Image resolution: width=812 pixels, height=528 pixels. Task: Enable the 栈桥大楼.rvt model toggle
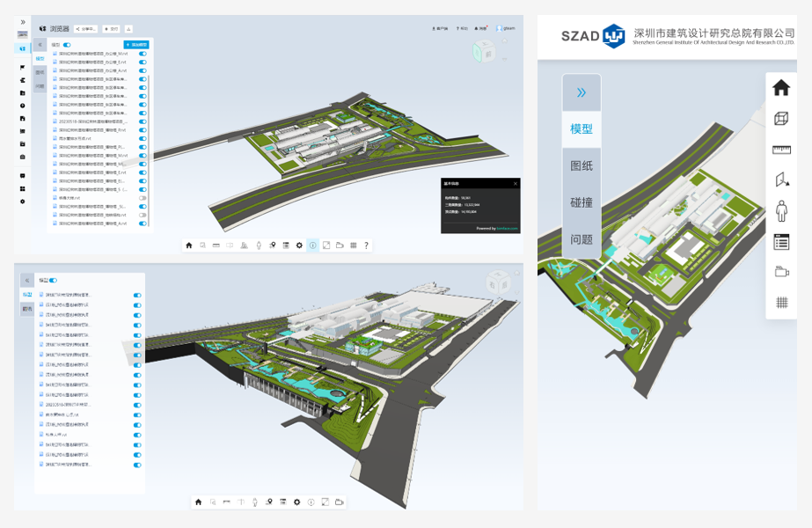[x=143, y=198]
